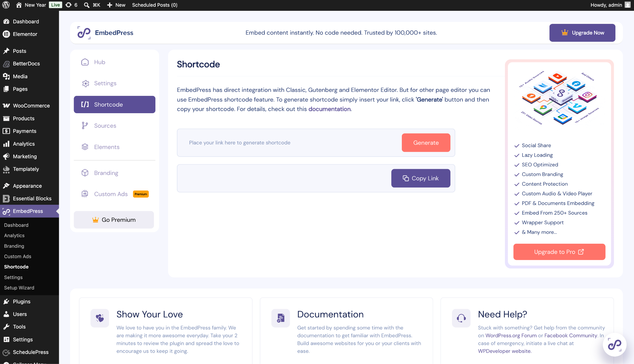Click the Premium badge beside Custom Ads
The height and width of the screenshot is (364, 634).
point(141,194)
